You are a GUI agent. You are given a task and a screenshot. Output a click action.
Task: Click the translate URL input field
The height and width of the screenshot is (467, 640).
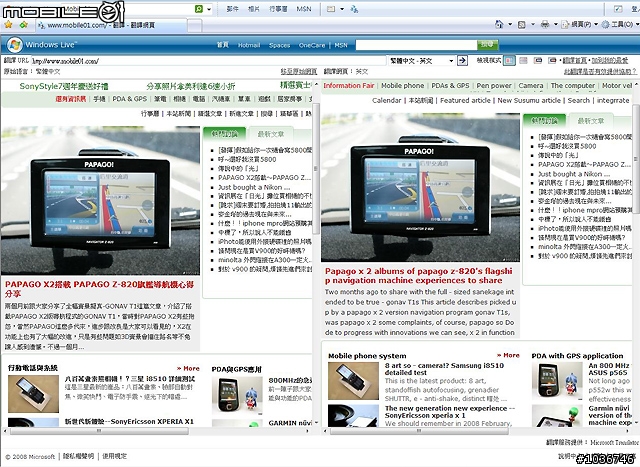(208, 61)
